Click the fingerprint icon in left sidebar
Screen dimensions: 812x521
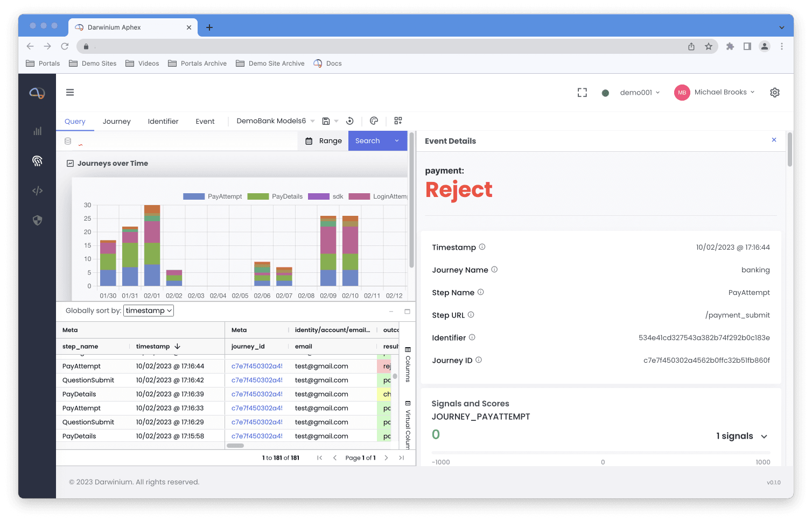(x=37, y=160)
